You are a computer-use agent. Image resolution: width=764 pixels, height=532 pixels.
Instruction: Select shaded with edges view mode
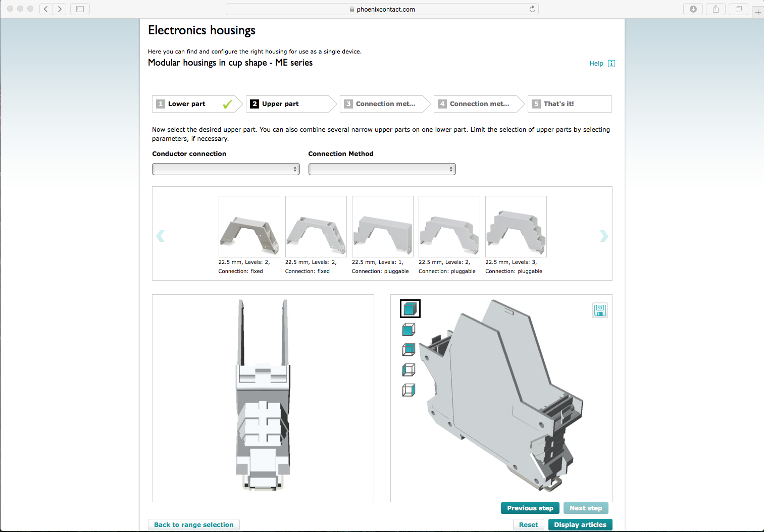[x=409, y=330]
